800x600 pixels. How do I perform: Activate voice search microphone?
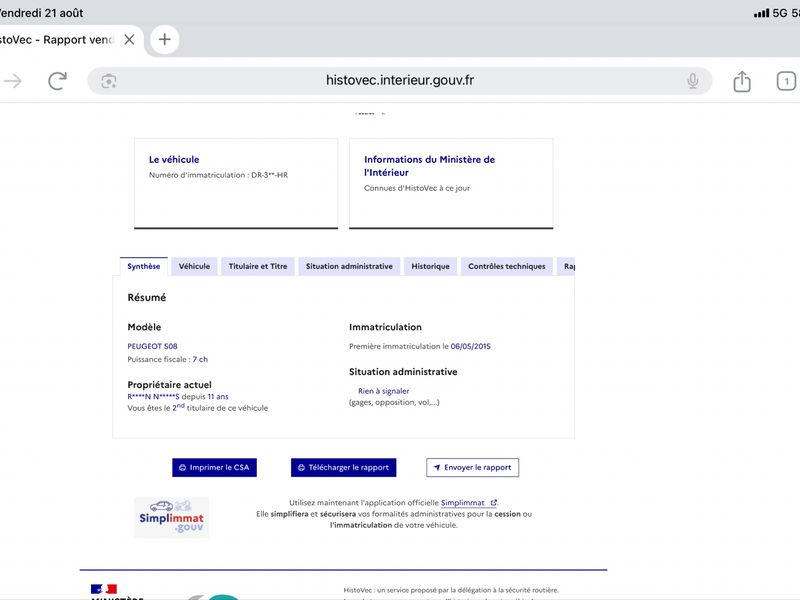coord(692,81)
